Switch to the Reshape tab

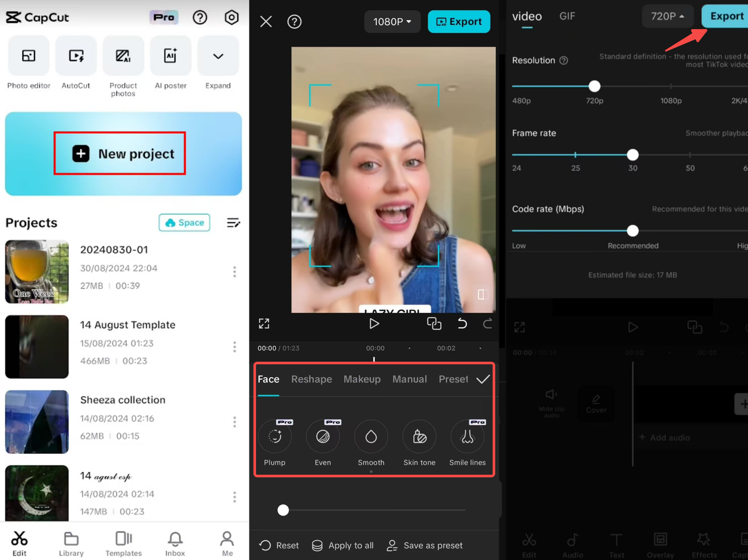click(x=311, y=379)
